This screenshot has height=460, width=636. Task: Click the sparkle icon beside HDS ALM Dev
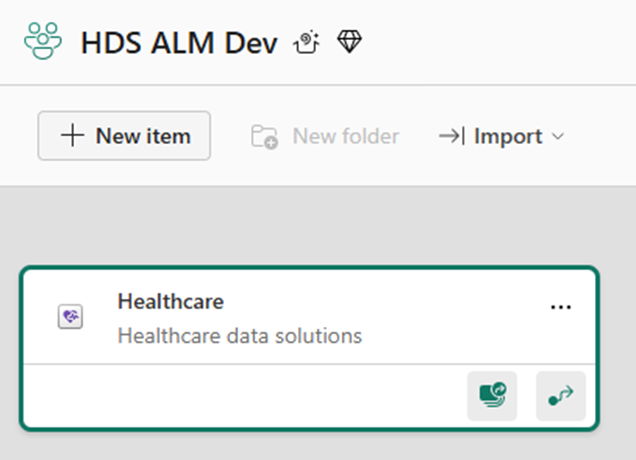pyautogui.click(x=306, y=42)
